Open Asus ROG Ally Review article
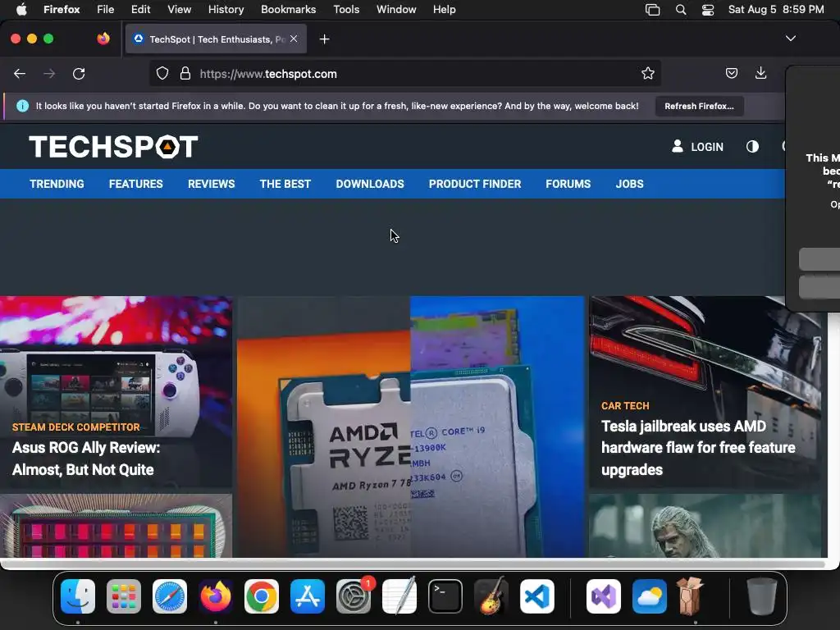Screen dimensions: 840x630 coord(85,459)
